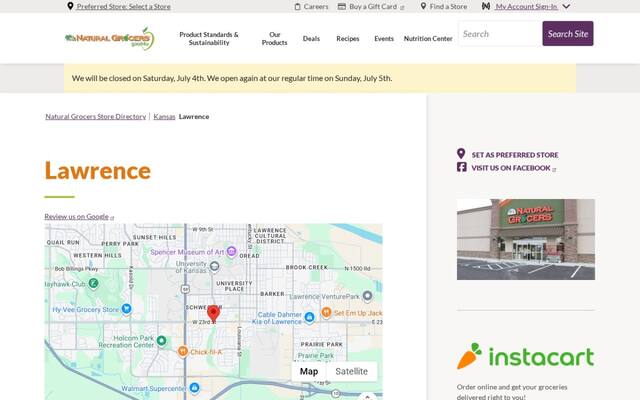Image resolution: width=640 pixels, height=400 pixels.
Task: Expand the My Account dropdown chevron
Action: click(x=566, y=7)
